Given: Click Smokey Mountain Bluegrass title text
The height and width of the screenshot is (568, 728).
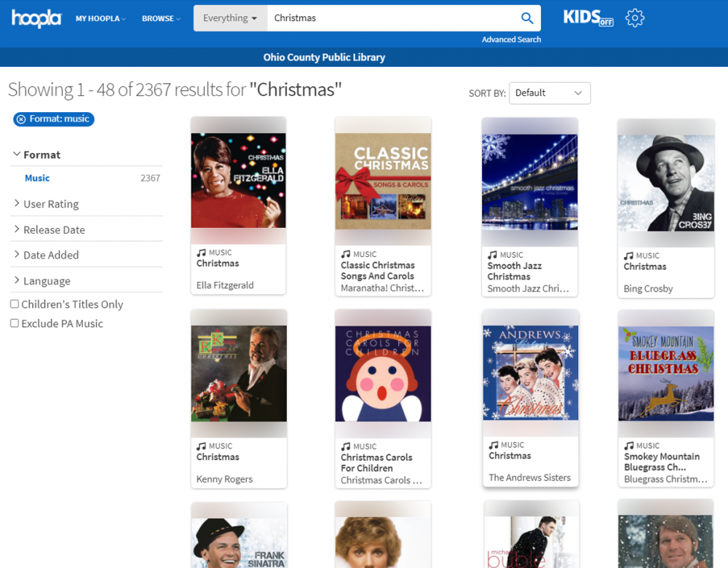Looking at the screenshot, I should pyautogui.click(x=662, y=462).
